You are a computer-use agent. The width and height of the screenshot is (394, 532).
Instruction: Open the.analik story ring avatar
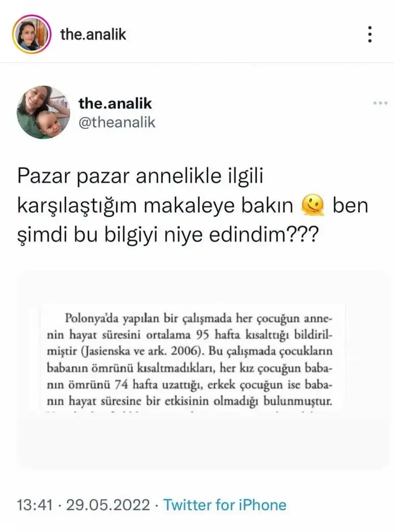coord(32,34)
